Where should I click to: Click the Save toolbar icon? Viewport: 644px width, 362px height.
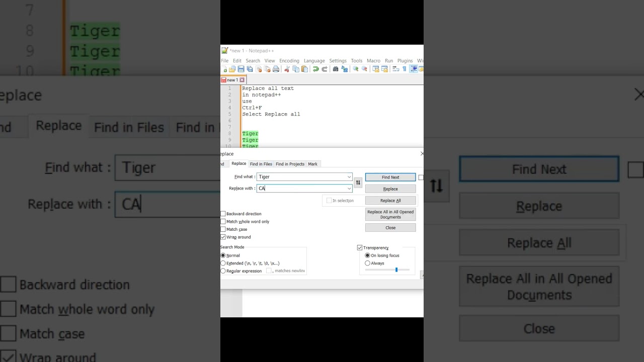tap(241, 69)
